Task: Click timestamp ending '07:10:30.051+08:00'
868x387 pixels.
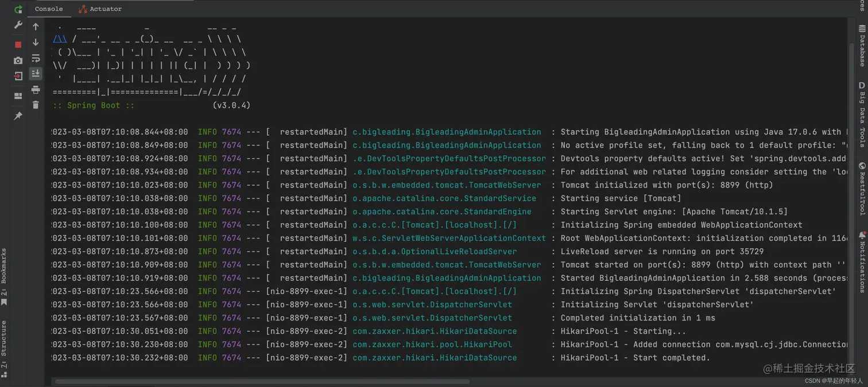Action: 120,331
